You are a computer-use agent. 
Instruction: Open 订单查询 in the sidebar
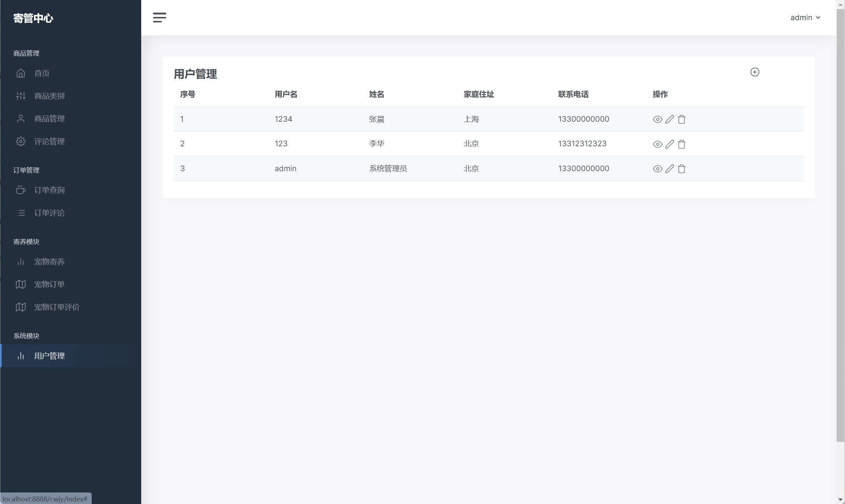(49, 190)
